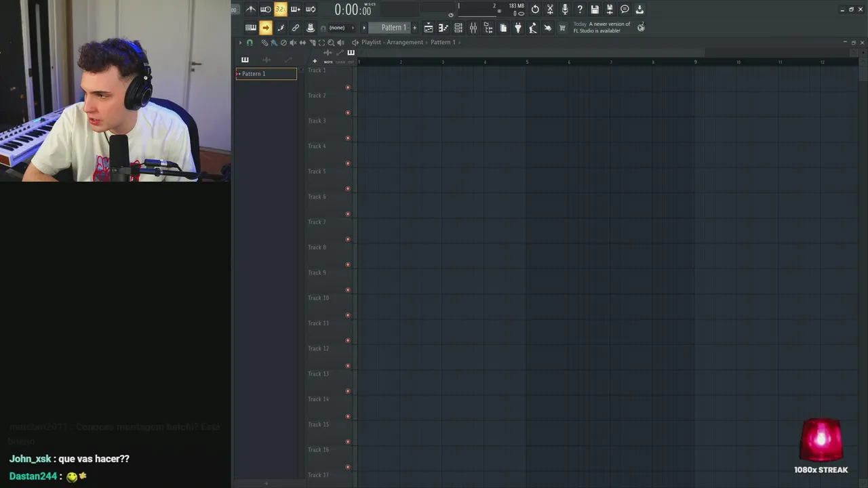Click the globe news icon
The image size is (868, 488).
coord(641,28)
